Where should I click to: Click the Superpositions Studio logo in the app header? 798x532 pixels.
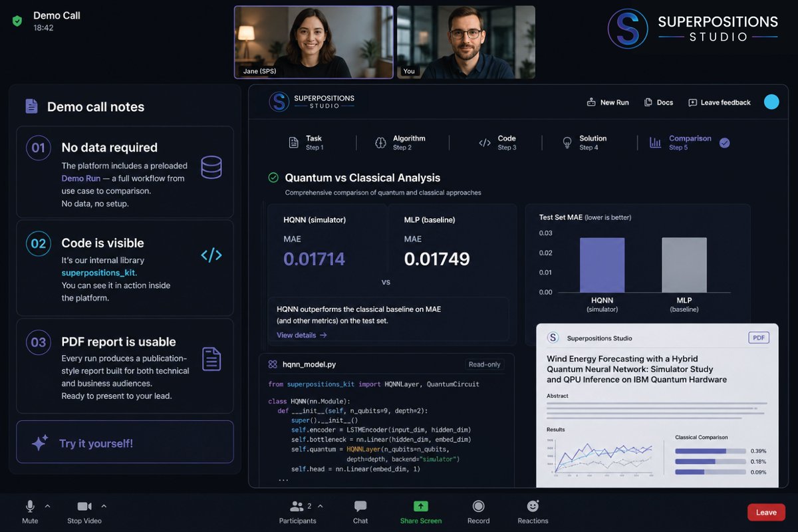coord(312,102)
